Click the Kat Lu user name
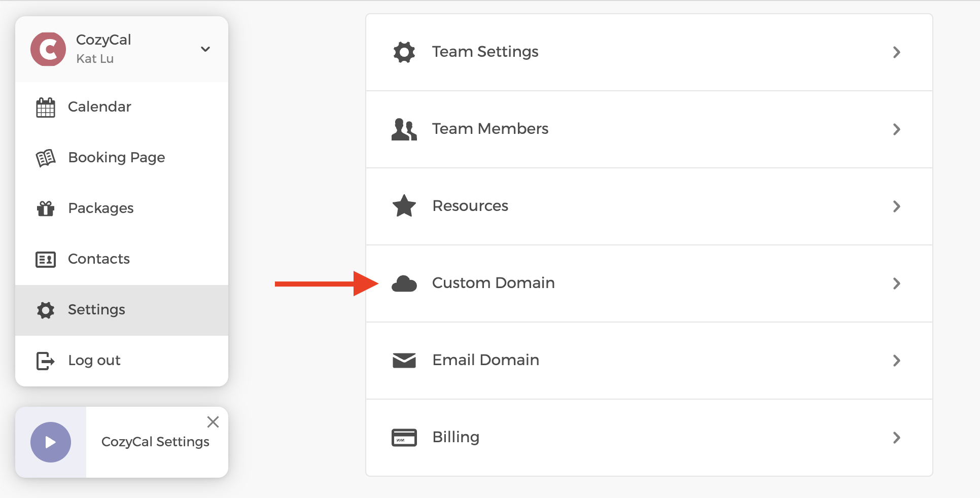 (95, 59)
